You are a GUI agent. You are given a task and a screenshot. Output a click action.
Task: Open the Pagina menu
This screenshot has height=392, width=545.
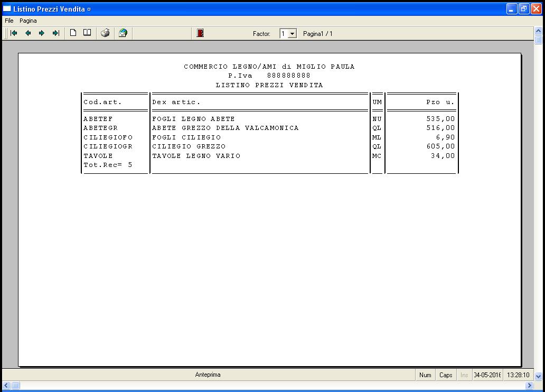pos(28,21)
